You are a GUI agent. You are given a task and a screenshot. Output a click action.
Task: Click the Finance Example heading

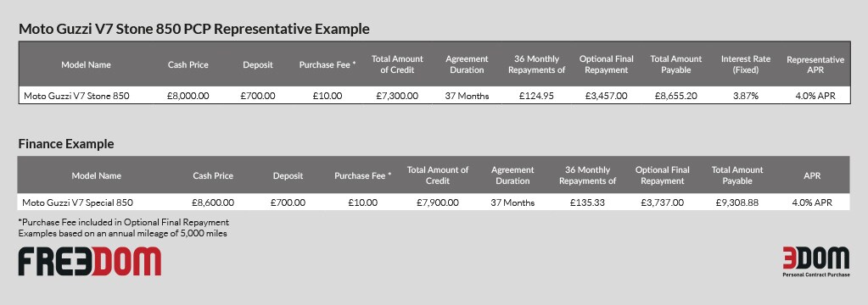[66, 144]
